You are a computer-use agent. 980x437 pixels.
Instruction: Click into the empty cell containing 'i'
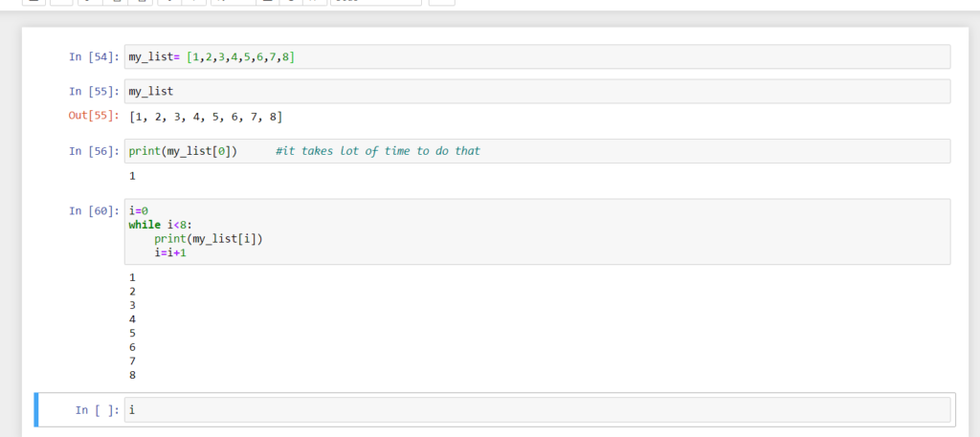(x=538, y=410)
